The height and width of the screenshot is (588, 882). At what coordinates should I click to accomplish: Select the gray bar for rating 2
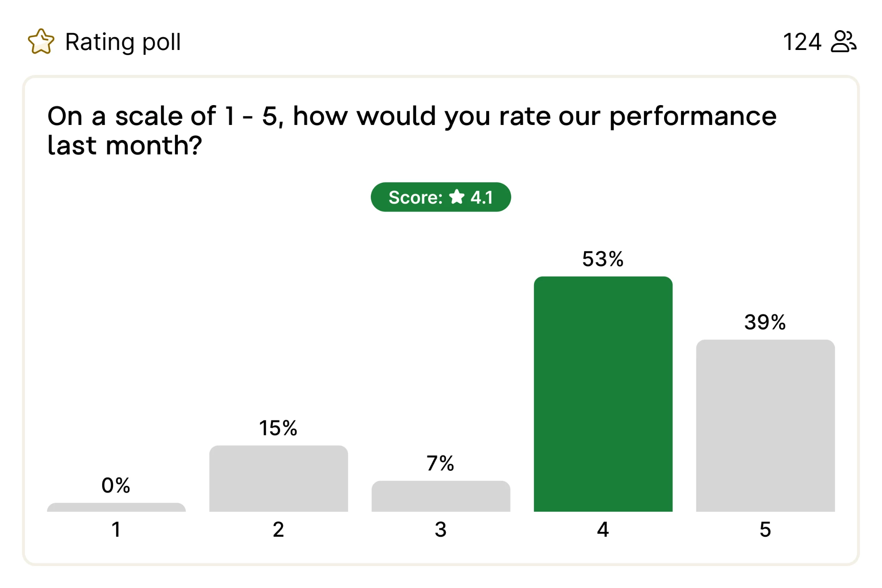279,479
